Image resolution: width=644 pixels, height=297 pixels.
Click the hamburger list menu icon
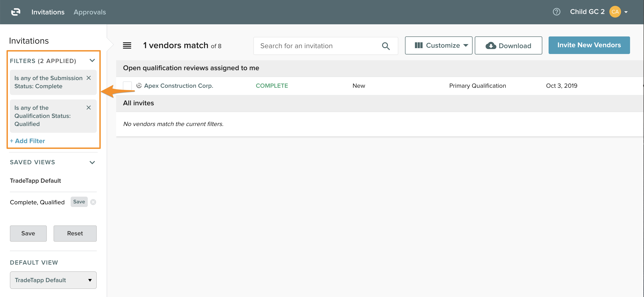point(127,45)
